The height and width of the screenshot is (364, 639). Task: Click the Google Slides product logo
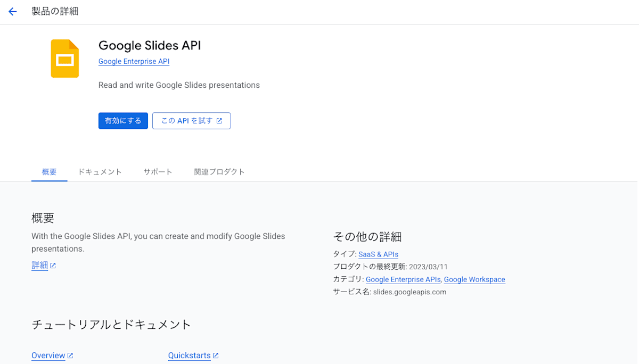point(65,59)
